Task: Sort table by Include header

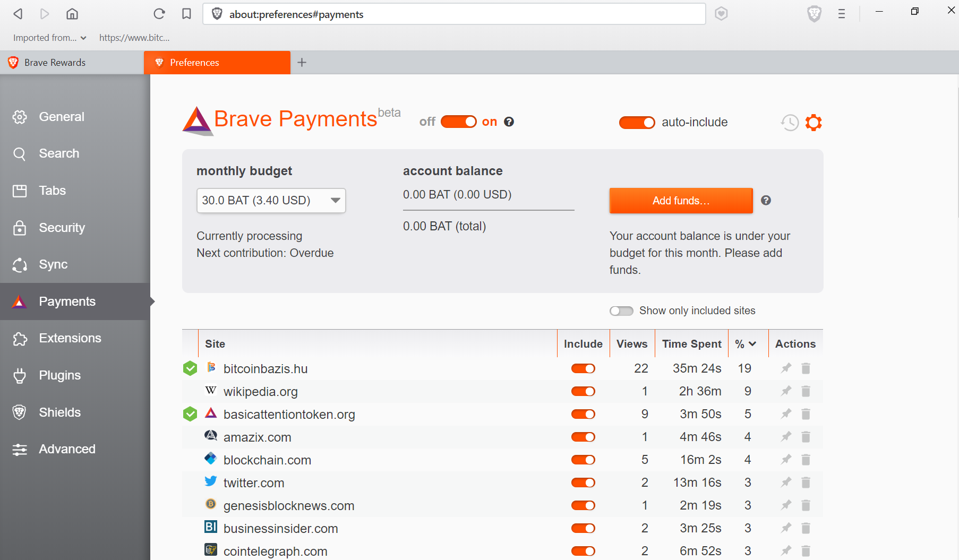Action: point(583,344)
